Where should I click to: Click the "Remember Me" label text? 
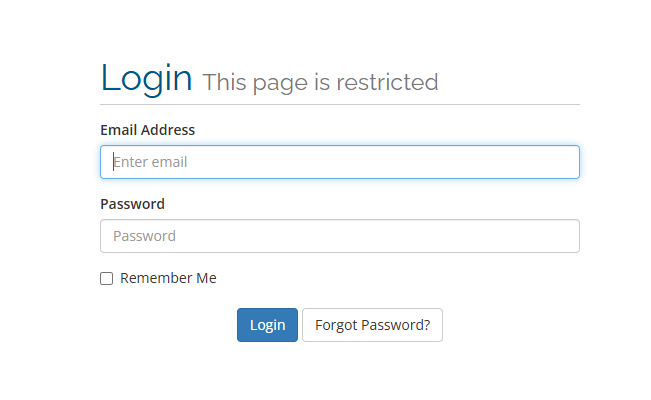pos(168,278)
